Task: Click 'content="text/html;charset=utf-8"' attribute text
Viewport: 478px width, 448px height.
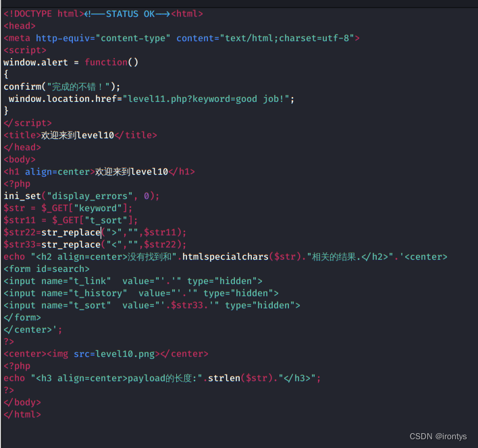Action: [x=265, y=38]
